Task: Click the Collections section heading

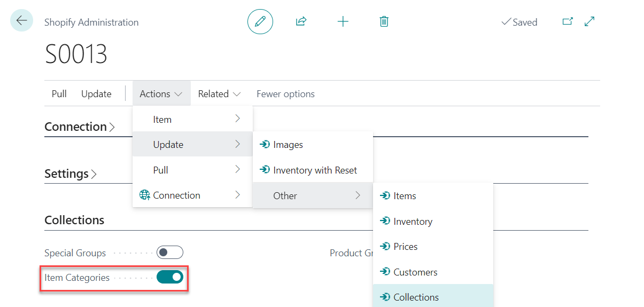Action: [74, 221]
